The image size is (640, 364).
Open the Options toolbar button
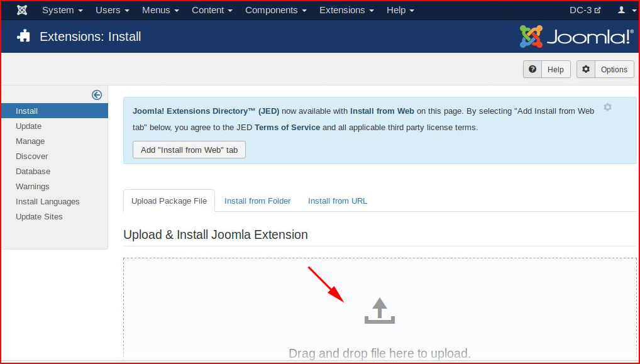(x=605, y=69)
